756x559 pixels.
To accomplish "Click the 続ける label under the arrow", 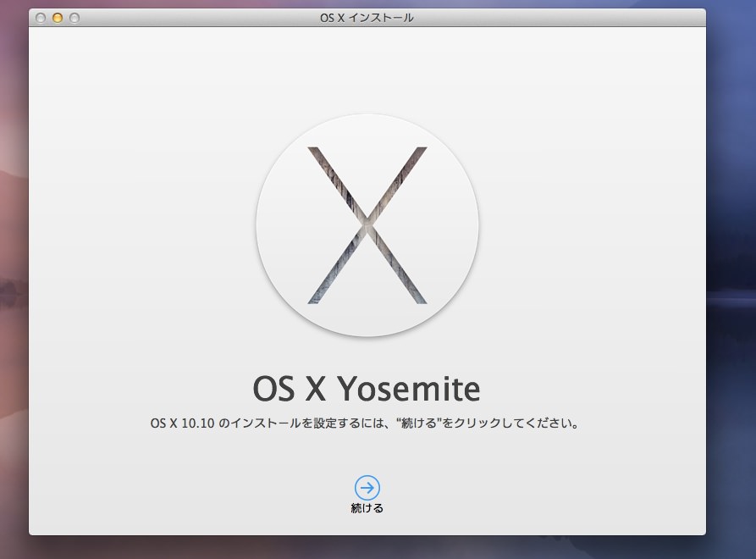I will tap(367, 508).
